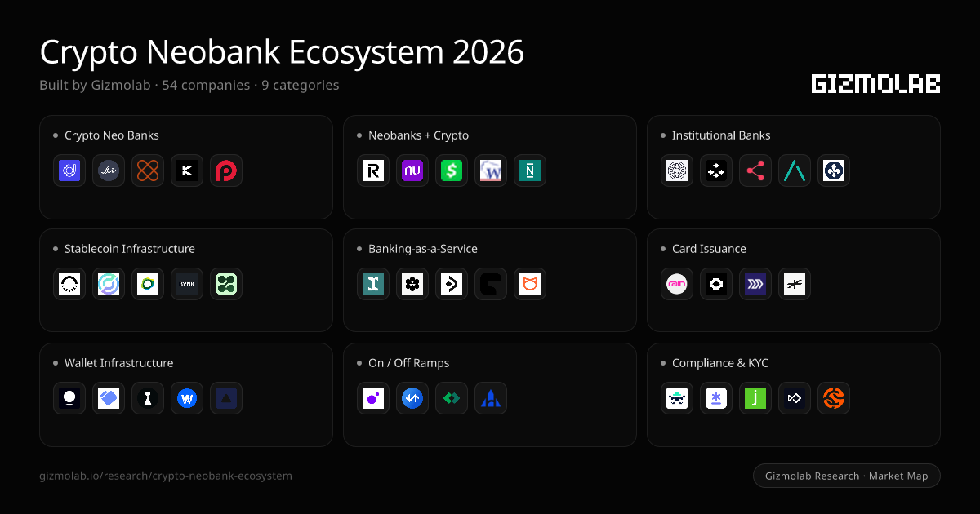Click the 'Card Issuance' category heading
The height and width of the screenshot is (514, 980).
[x=709, y=249]
